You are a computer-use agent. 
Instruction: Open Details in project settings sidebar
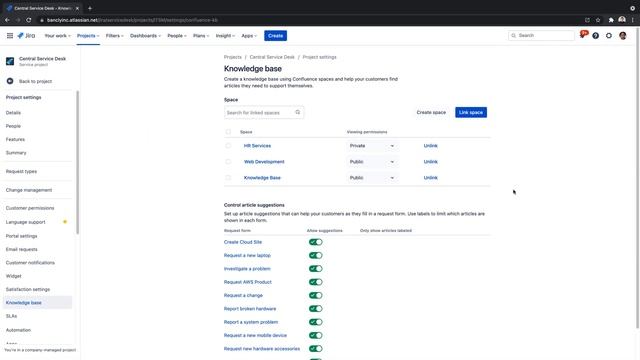[x=13, y=113]
